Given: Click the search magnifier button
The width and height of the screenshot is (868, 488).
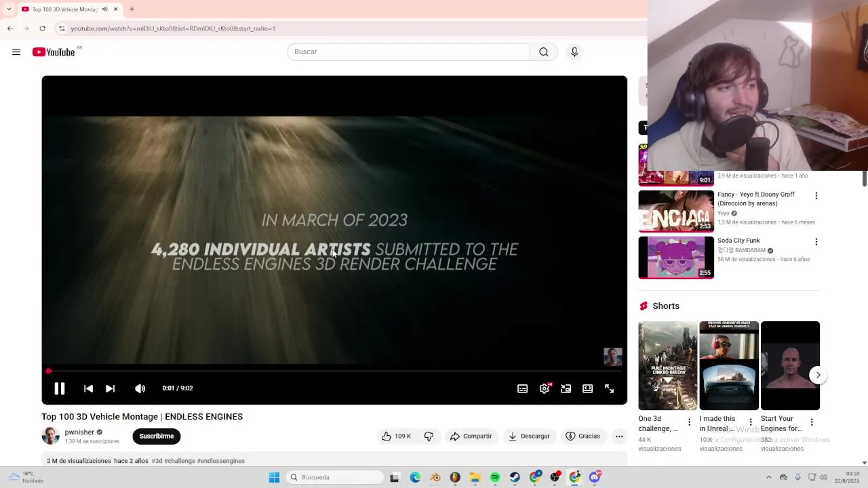Looking at the screenshot, I should pos(544,52).
